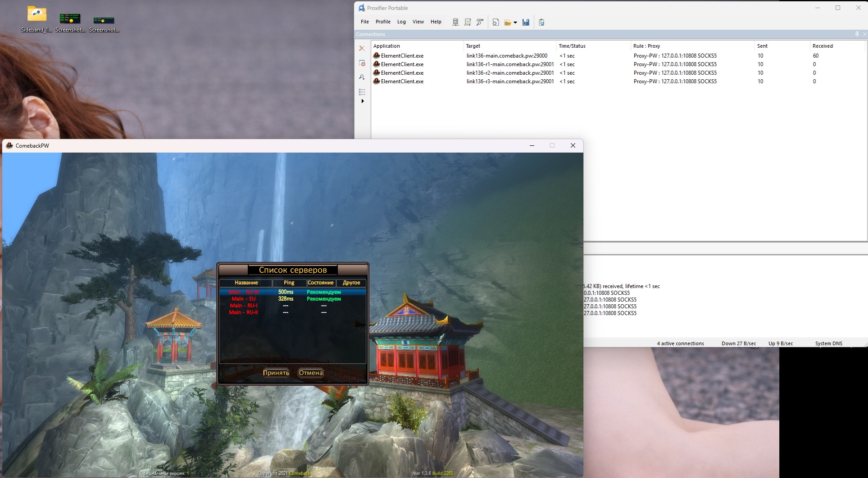Click the Ping column header in the server list
The image size is (868, 478).
[x=289, y=283]
